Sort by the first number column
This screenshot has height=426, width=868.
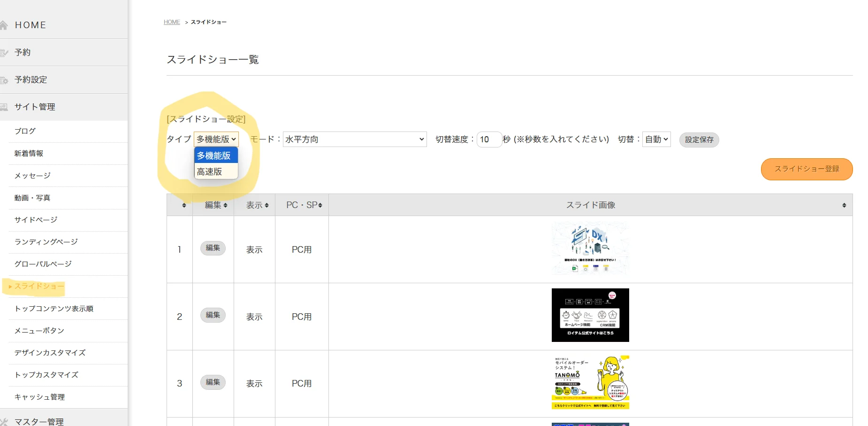(x=180, y=205)
